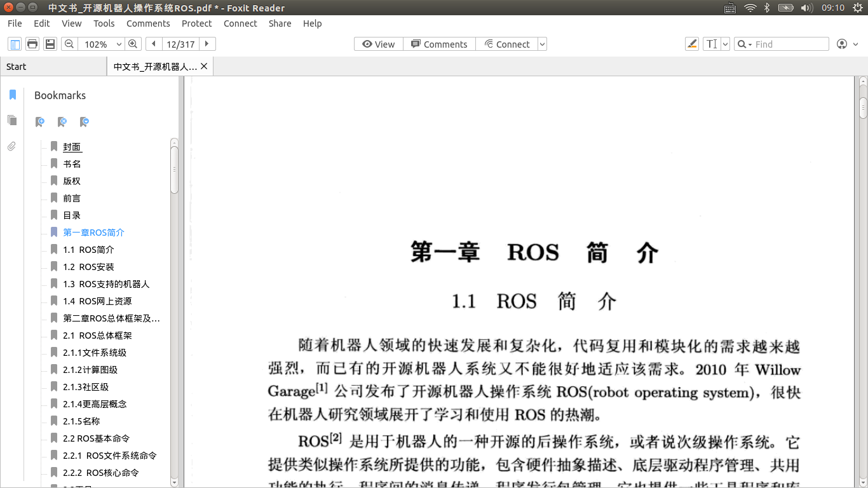Select the 封面 bookmark
Viewport: 868px width, 488px height.
coord(72,147)
